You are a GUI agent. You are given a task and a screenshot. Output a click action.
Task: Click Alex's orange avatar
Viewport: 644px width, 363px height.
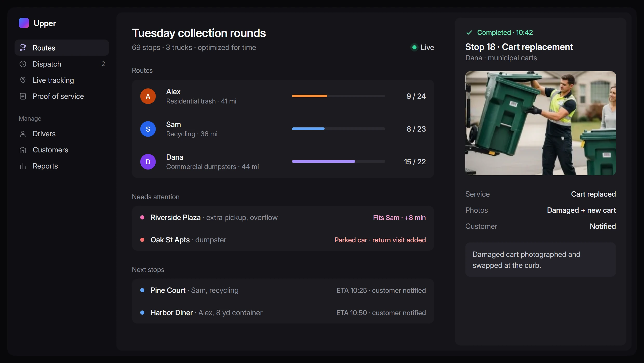[148, 96]
